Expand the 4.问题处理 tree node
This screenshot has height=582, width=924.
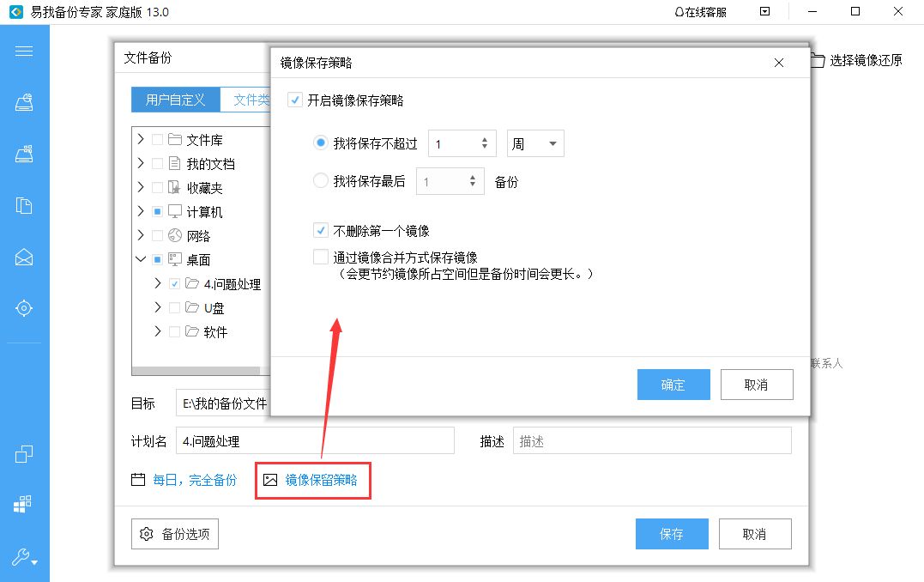[158, 283]
